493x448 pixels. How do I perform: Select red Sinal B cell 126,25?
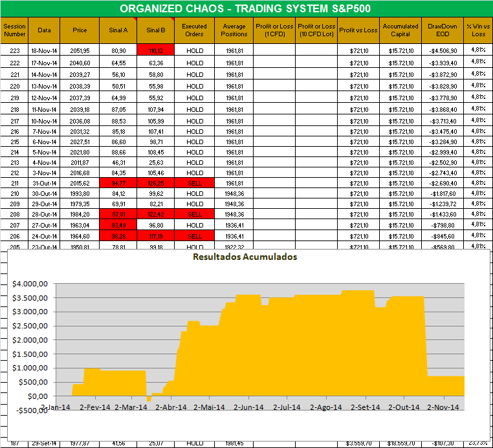pyautogui.click(x=156, y=183)
